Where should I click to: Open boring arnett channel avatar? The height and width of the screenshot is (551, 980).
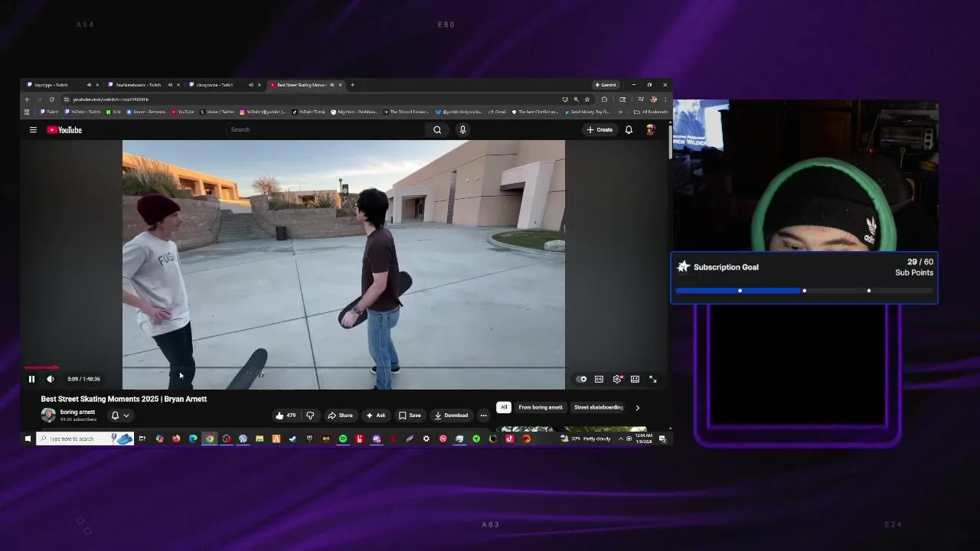point(48,415)
